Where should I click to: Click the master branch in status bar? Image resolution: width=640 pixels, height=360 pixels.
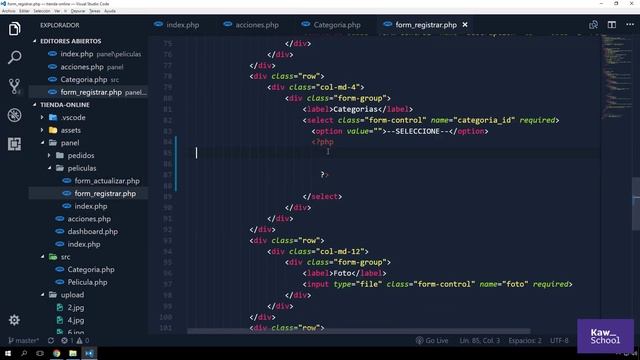24,340
